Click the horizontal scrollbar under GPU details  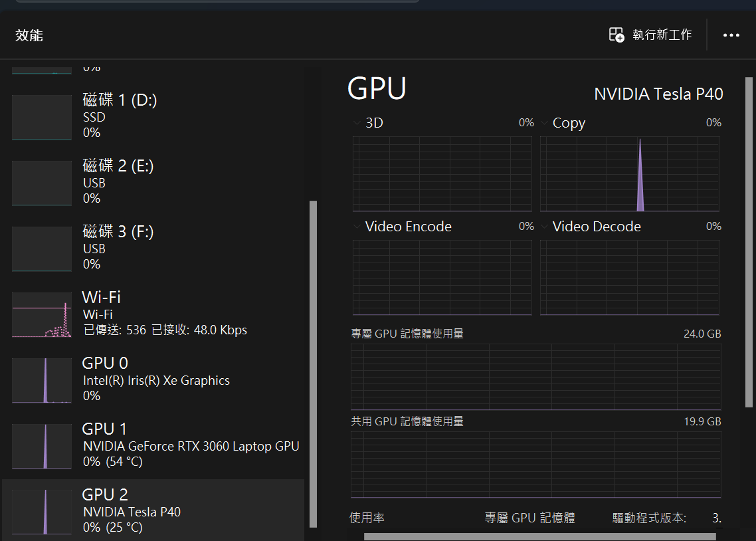tap(539, 536)
